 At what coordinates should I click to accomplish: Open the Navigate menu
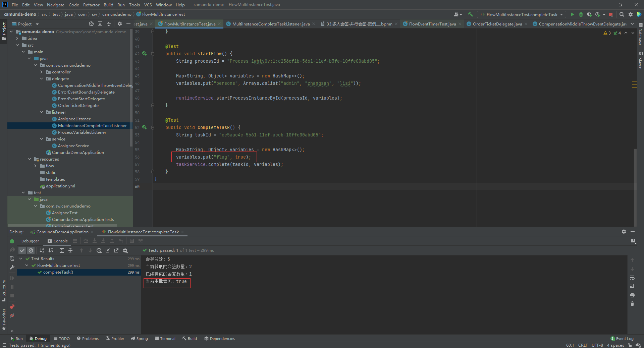[56, 5]
